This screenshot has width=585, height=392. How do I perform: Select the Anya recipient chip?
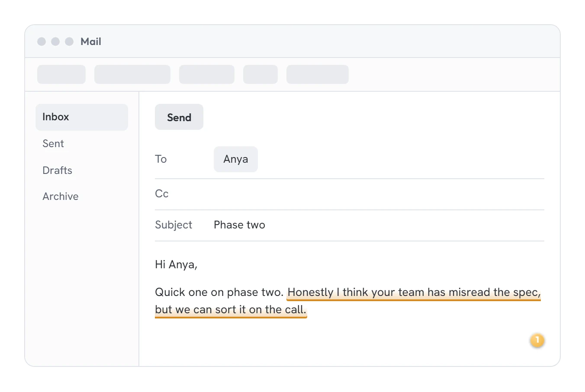coord(236,159)
